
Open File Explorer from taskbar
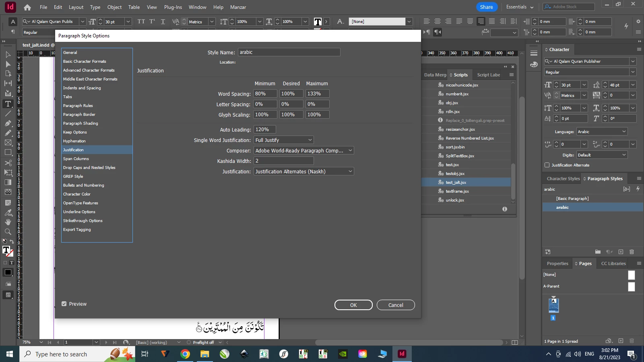(204, 354)
